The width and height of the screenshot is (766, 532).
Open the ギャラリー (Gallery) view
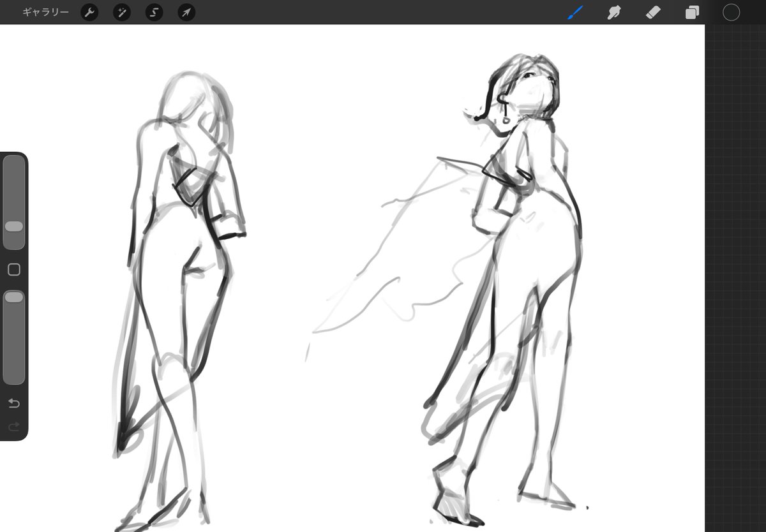45,12
